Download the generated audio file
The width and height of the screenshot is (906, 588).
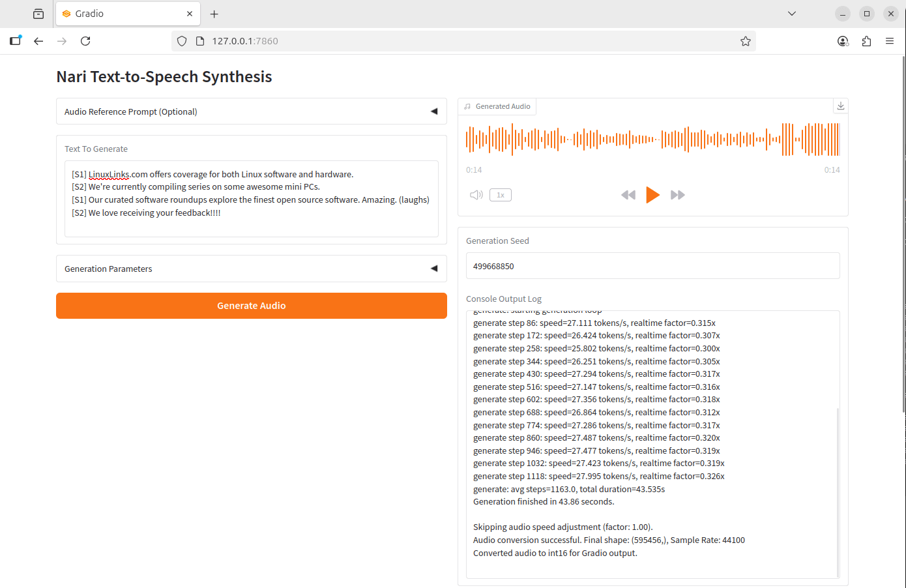coord(841,106)
